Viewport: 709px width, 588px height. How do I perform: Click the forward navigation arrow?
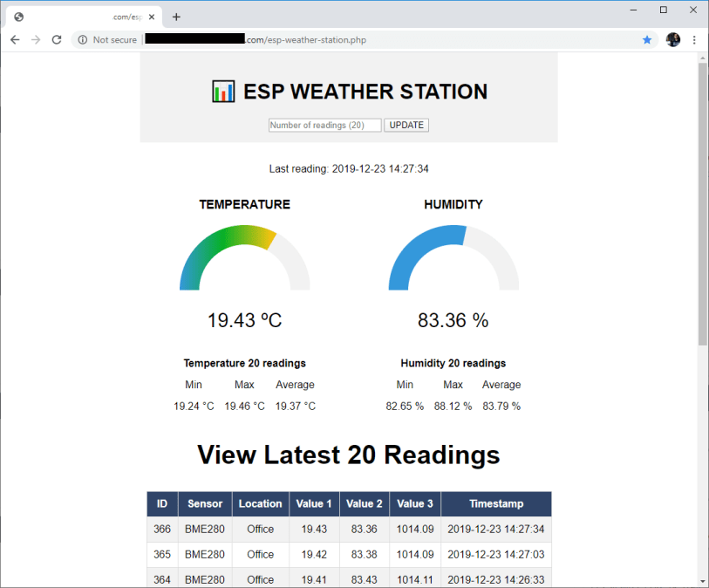click(35, 39)
